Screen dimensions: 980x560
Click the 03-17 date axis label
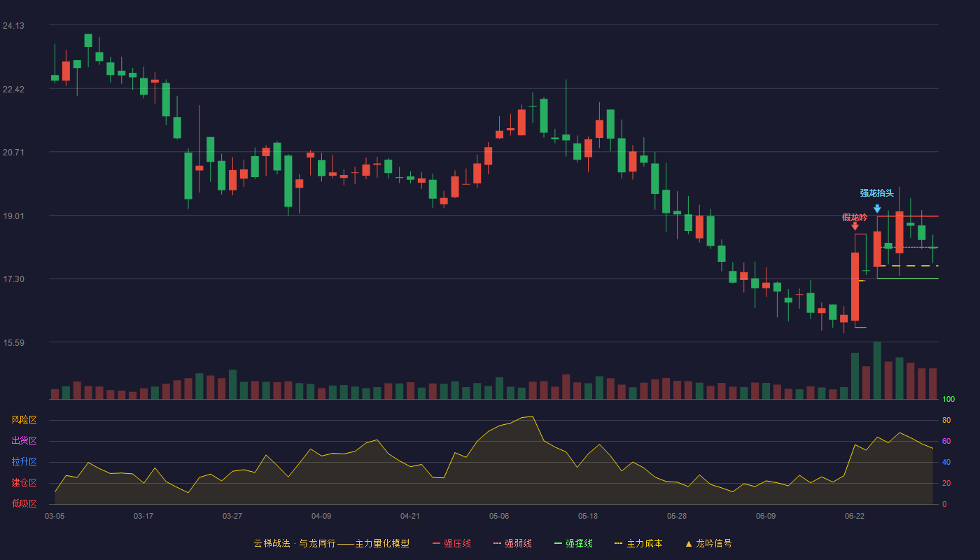click(x=143, y=516)
